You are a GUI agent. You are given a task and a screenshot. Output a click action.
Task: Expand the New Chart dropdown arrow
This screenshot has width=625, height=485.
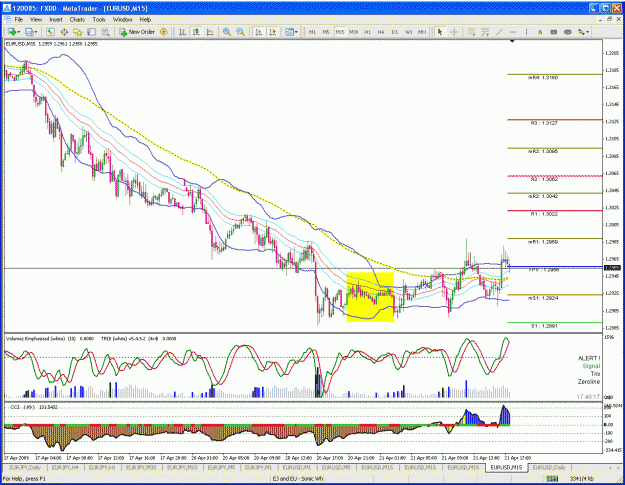[x=19, y=32]
